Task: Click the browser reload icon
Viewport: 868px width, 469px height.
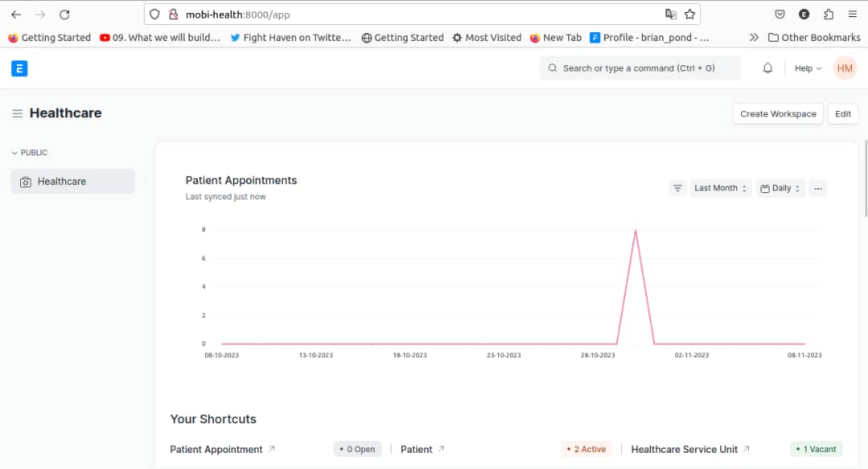Action: tap(64, 14)
